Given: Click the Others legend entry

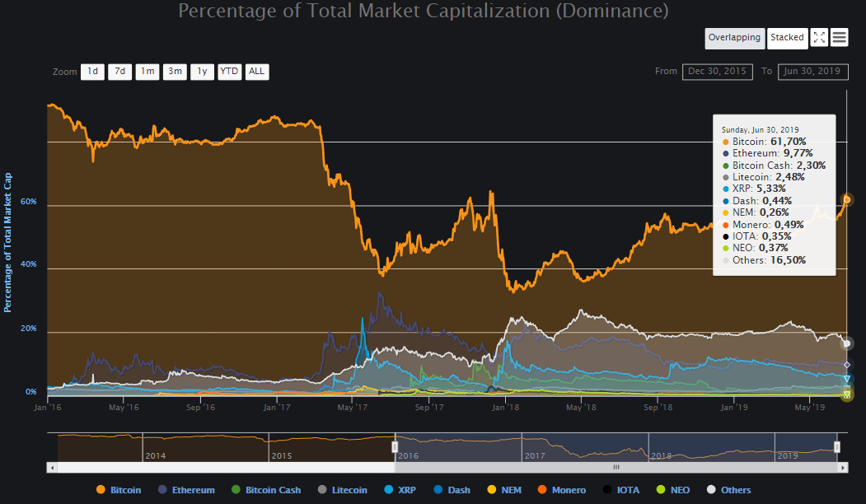Looking at the screenshot, I should point(728,490).
